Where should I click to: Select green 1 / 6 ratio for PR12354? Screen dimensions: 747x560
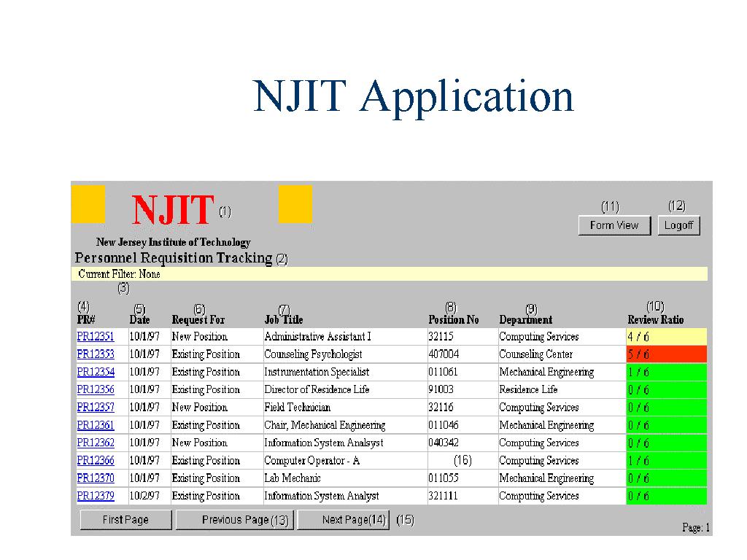click(667, 372)
